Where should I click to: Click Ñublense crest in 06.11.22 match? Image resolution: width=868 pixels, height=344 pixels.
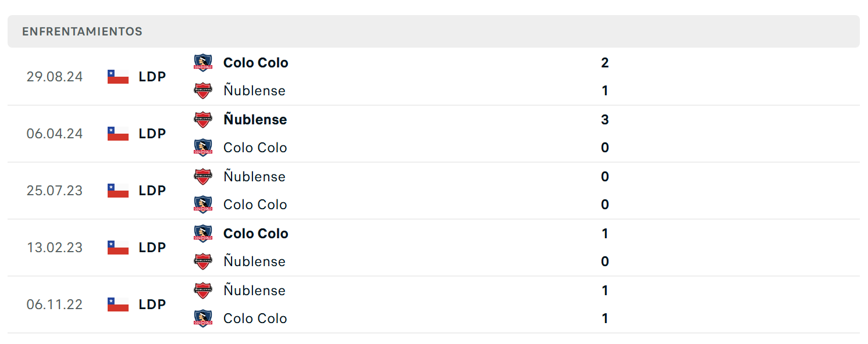point(203,290)
